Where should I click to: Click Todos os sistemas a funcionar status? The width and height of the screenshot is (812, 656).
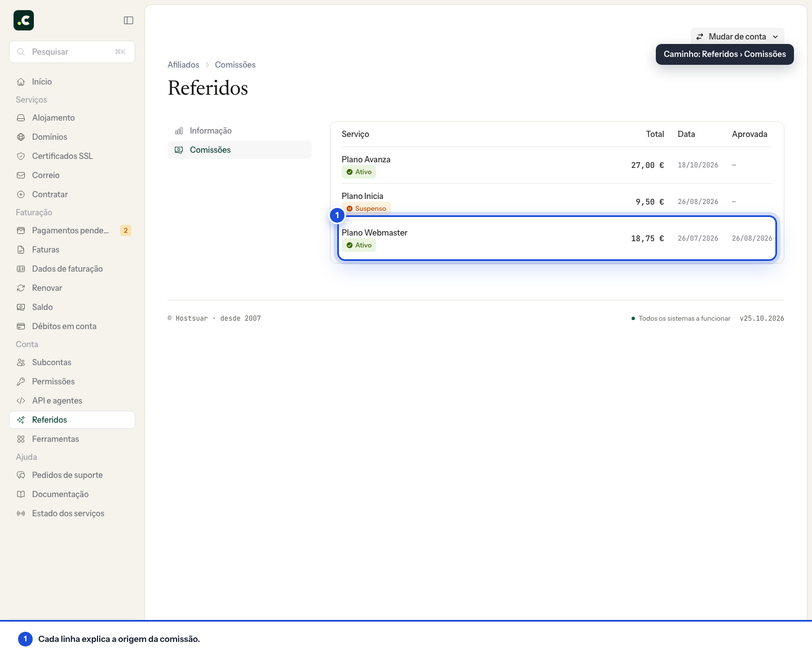681,318
